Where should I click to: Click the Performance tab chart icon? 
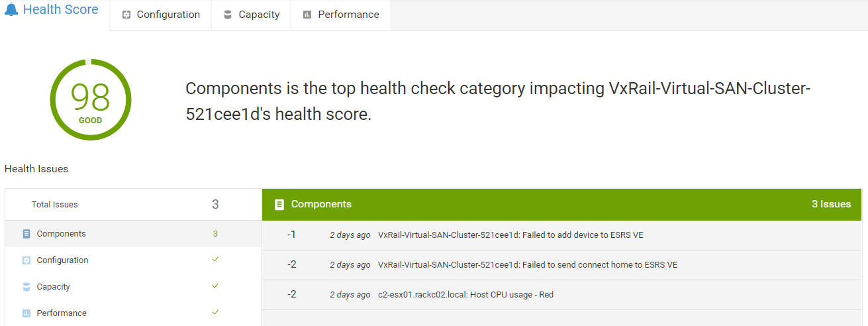[307, 15]
